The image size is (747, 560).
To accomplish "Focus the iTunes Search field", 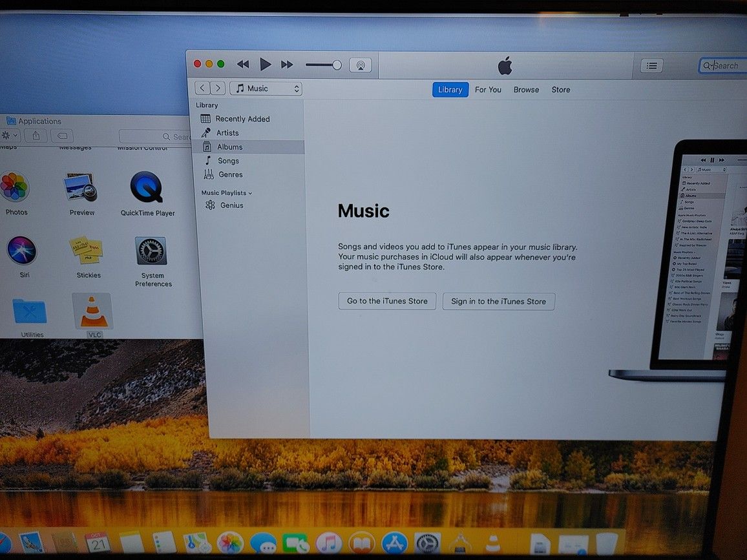I will click(722, 66).
